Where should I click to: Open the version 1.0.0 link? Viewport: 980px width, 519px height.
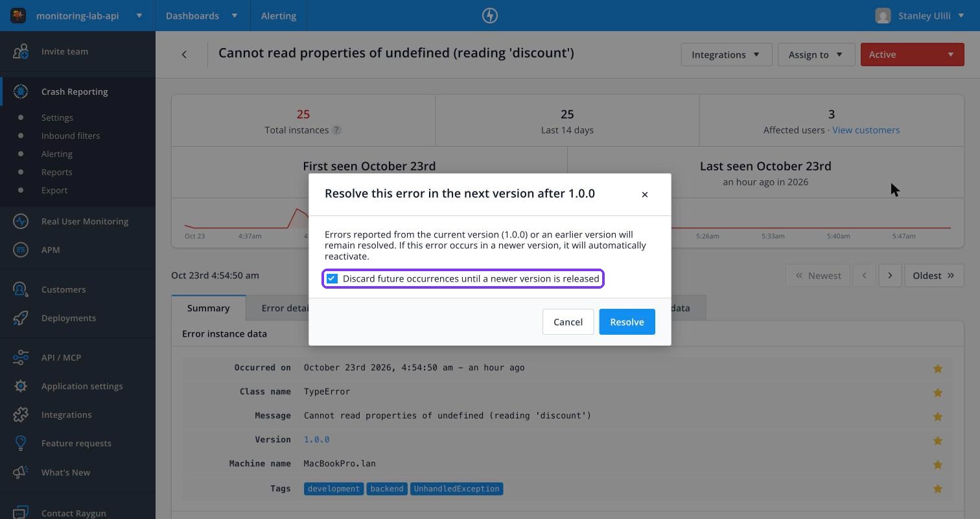[x=316, y=439]
